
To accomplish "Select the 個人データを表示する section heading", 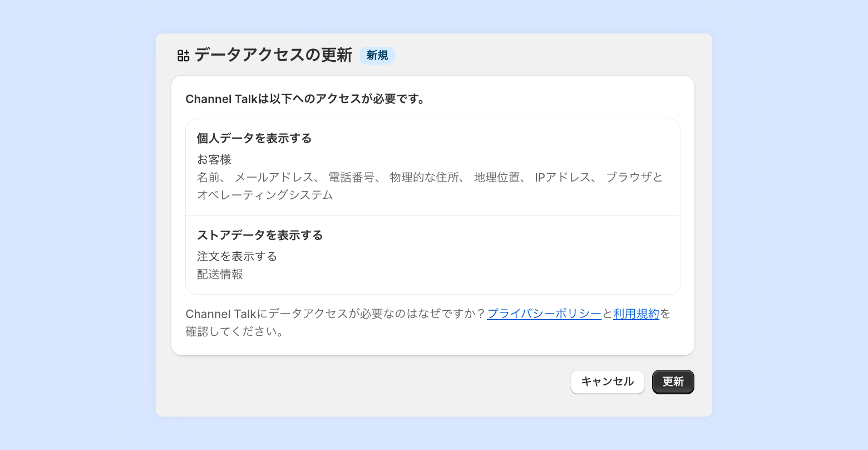I will pos(254,139).
